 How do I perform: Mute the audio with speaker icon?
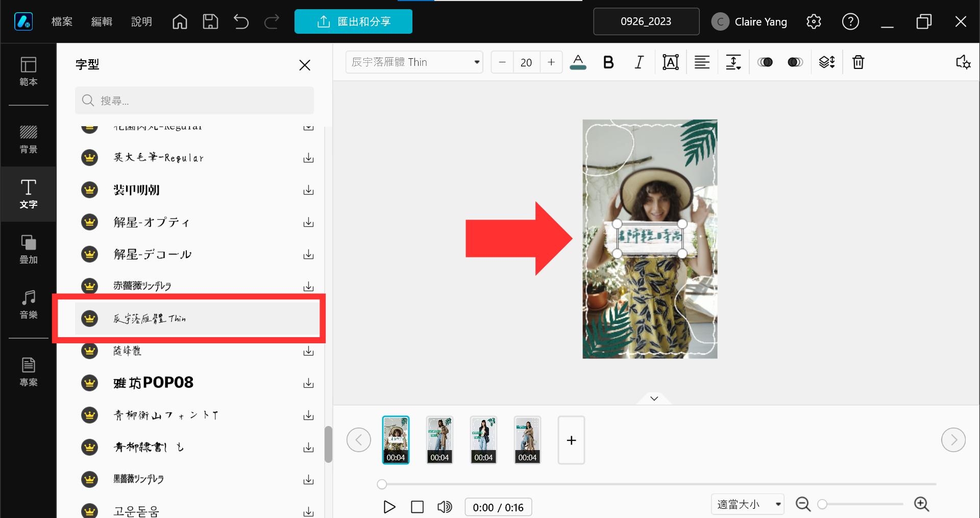[x=445, y=507]
